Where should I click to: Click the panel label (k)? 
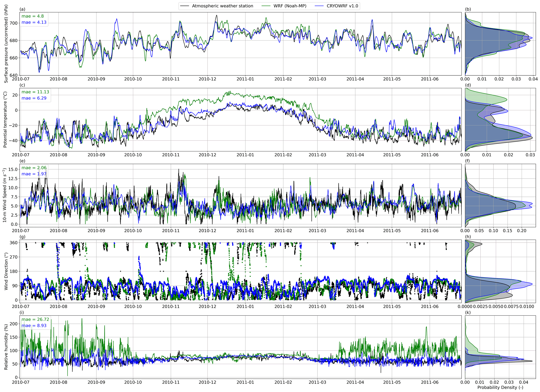[468, 313]
